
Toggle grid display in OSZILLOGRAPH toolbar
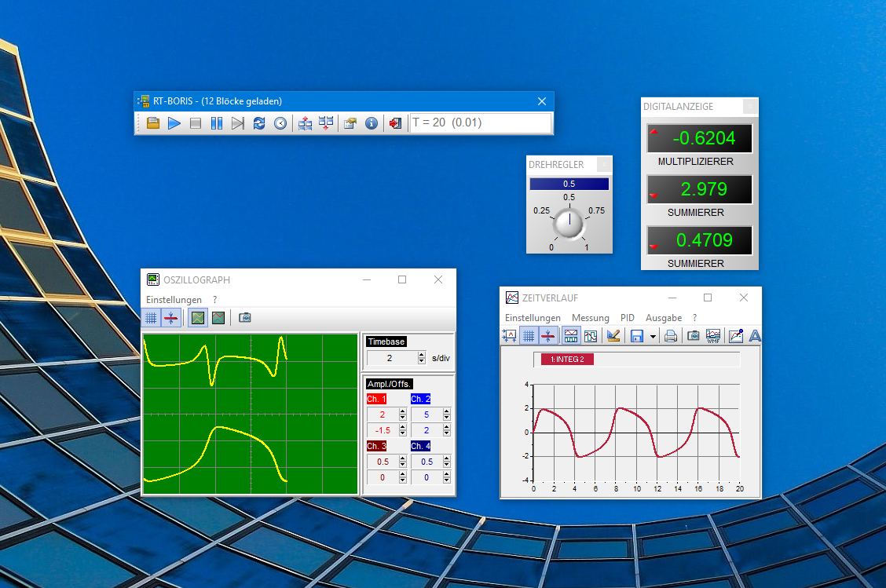coord(151,317)
